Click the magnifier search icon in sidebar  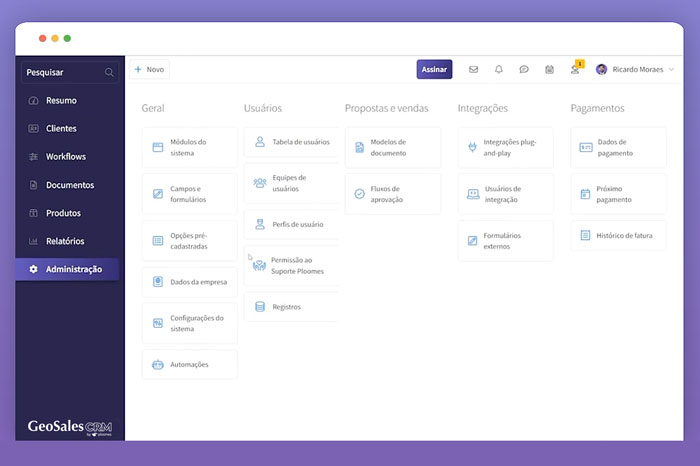pos(109,72)
